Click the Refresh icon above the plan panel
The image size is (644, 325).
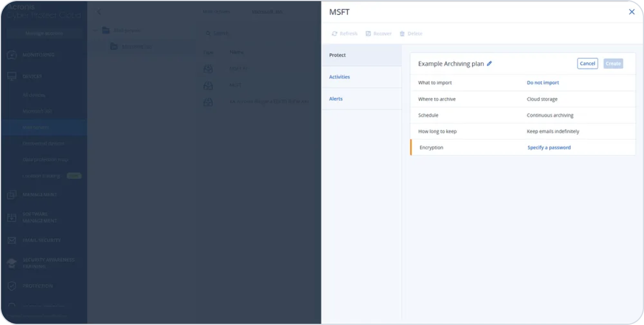[x=334, y=33]
